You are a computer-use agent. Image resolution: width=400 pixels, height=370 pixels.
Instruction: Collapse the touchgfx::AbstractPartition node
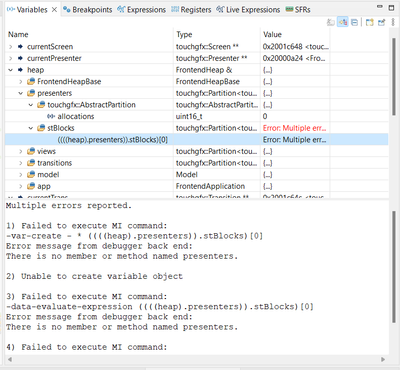coord(31,105)
